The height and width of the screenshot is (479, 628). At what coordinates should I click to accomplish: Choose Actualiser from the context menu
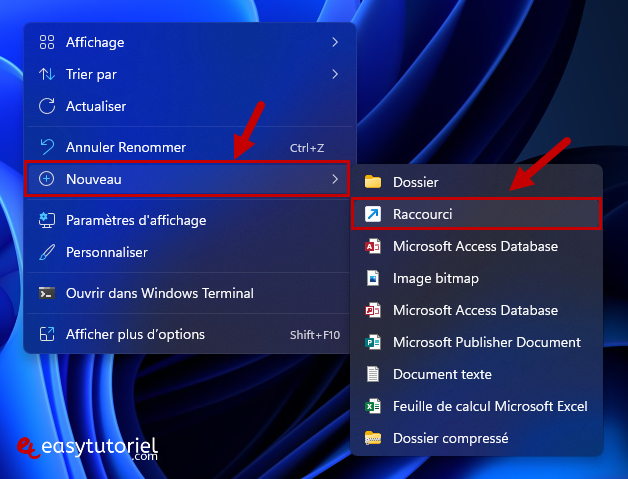[x=190, y=106]
